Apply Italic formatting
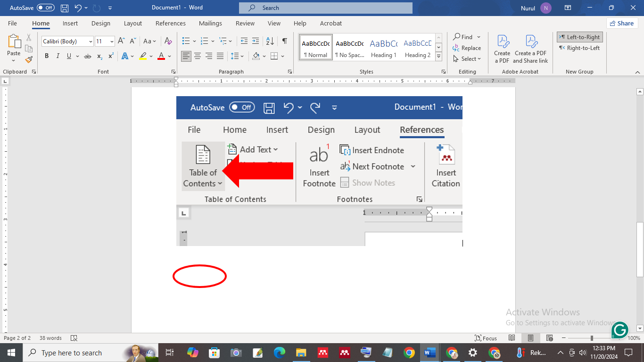This screenshot has height=362, width=644. pos(58,56)
